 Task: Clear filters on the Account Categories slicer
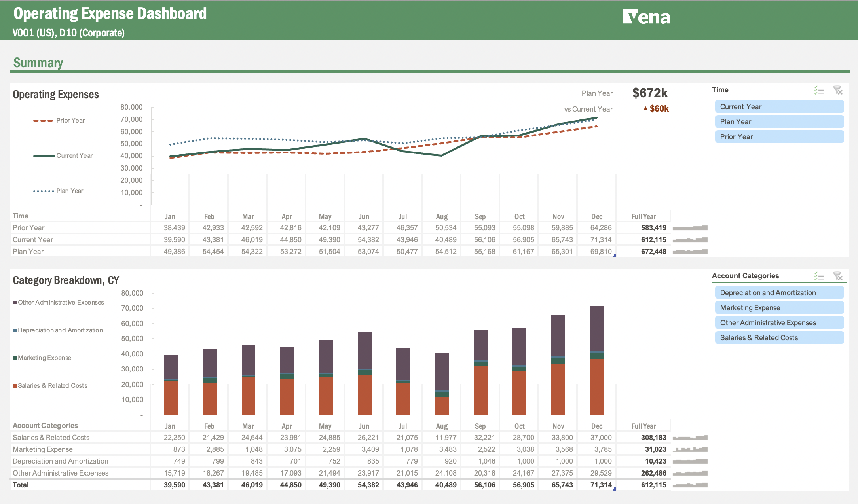pos(839,276)
